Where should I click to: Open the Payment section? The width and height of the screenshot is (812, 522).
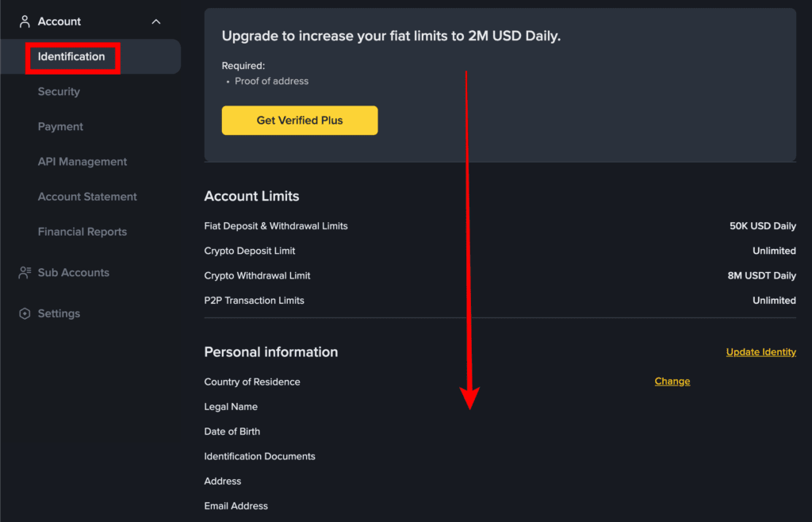pyautogui.click(x=60, y=127)
